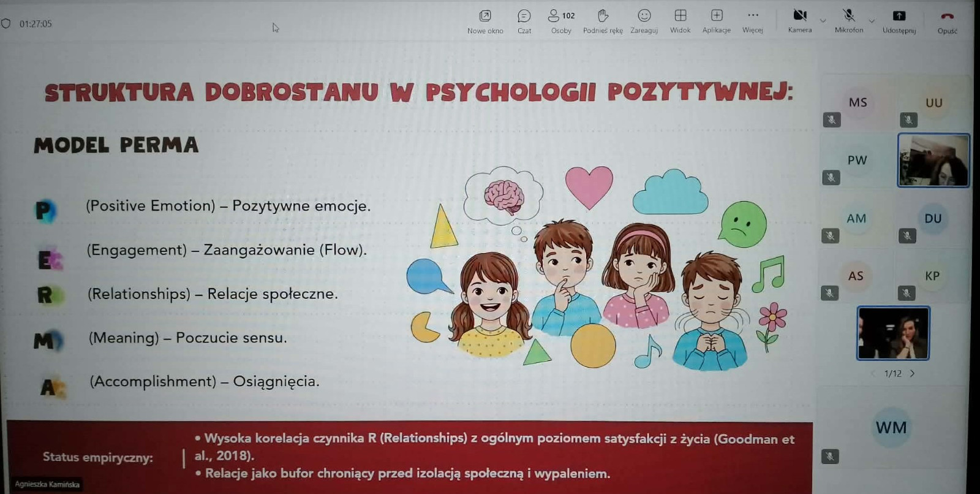Go to next participants page

pyautogui.click(x=913, y=373)
